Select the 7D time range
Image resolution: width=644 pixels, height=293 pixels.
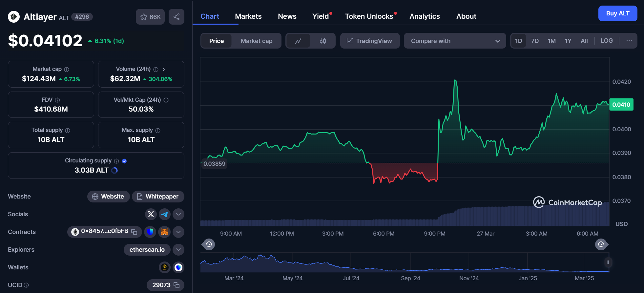coord(535,41)
